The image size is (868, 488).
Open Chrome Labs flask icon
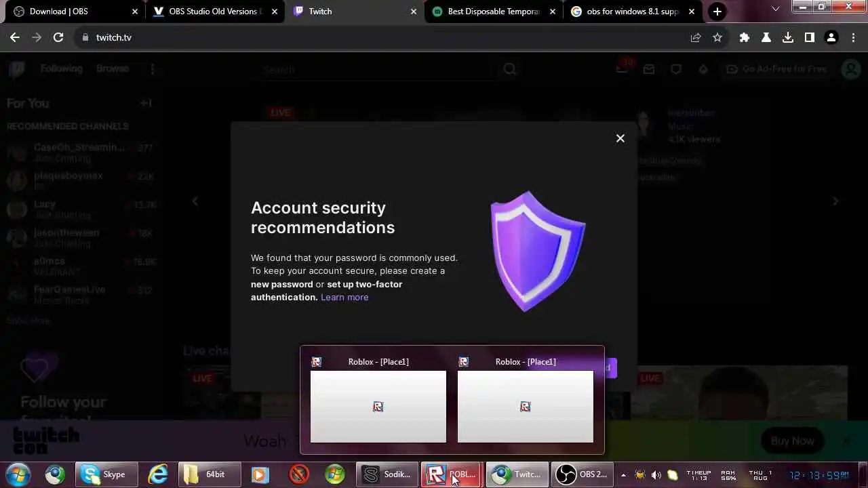click(x=766, y=37)
